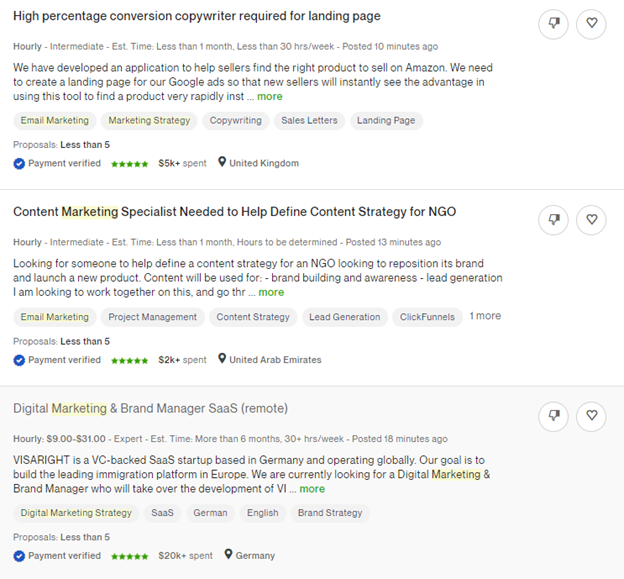Viewport: 624px width, 579px height.
Task: Expand the NGO content strategy description with more
Action: [x=271, y=293]
